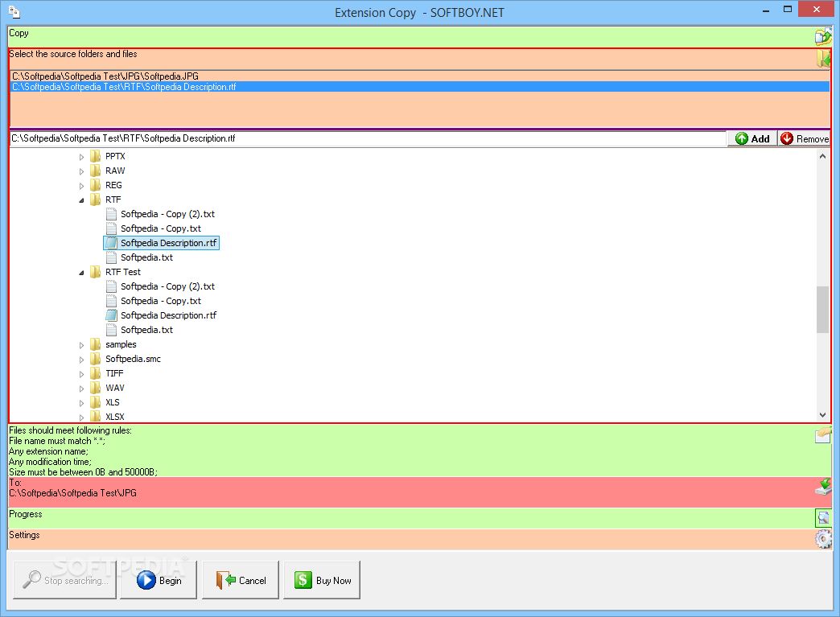
Task: Expand the XLS folder node
Action: click(x=81, y=403)
